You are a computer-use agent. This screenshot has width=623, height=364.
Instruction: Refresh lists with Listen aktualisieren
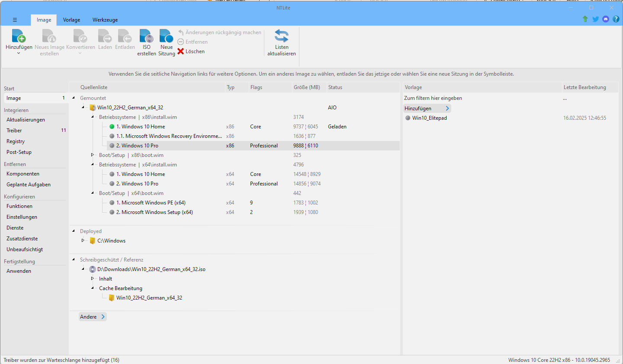tap(282, 42)
